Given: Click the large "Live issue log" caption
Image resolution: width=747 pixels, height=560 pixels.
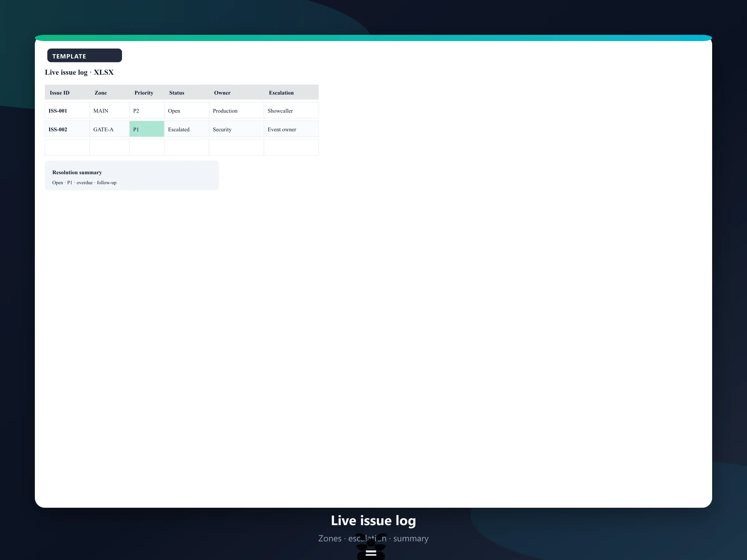Looking at the screenshot, I should point(374,520).
